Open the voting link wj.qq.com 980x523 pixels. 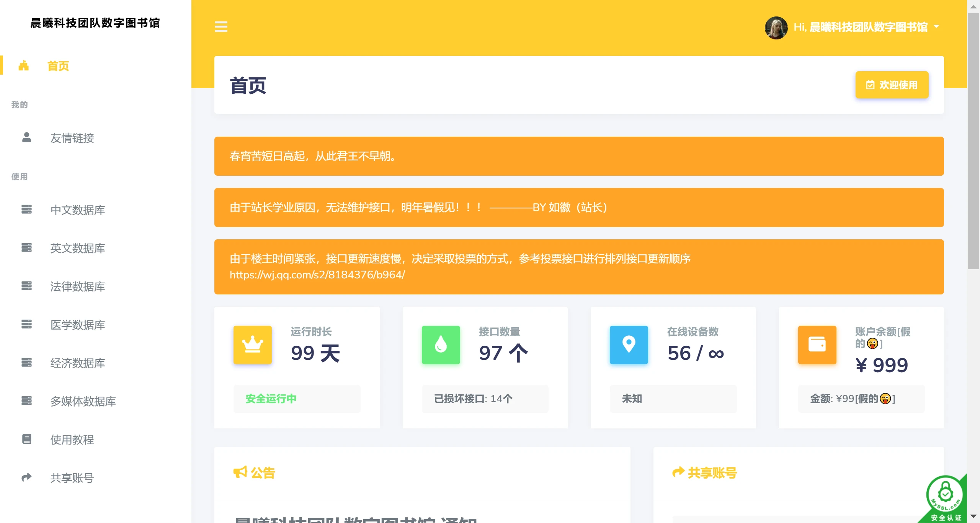317,275
